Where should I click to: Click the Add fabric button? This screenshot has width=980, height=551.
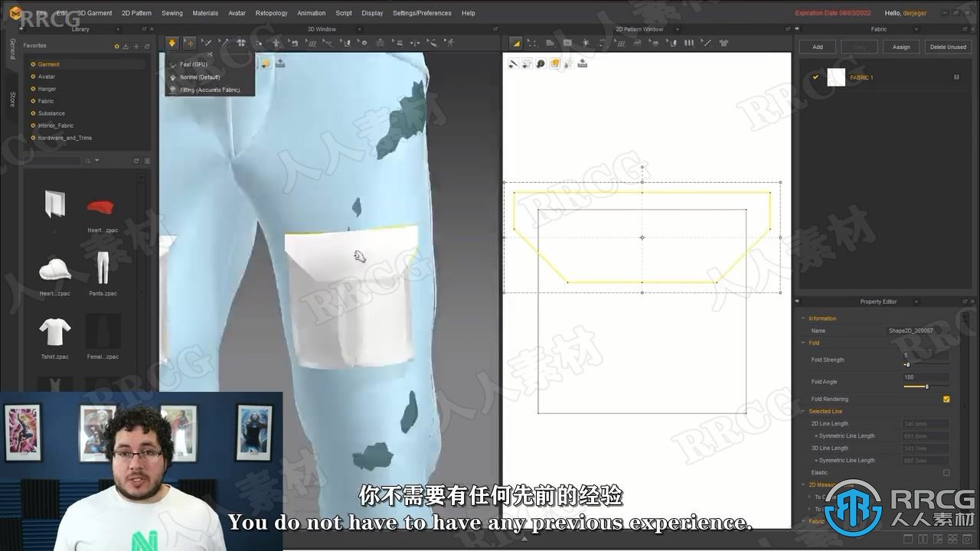818,47
